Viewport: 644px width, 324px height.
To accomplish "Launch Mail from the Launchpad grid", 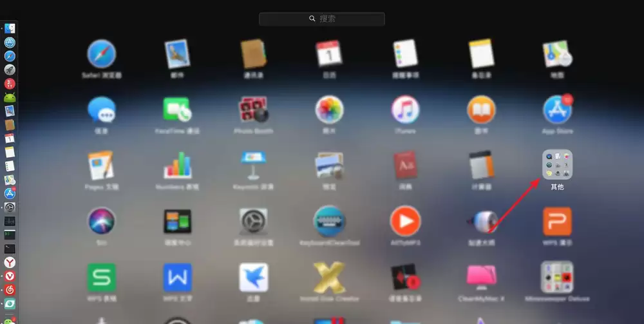I will [x=178, y=54].
